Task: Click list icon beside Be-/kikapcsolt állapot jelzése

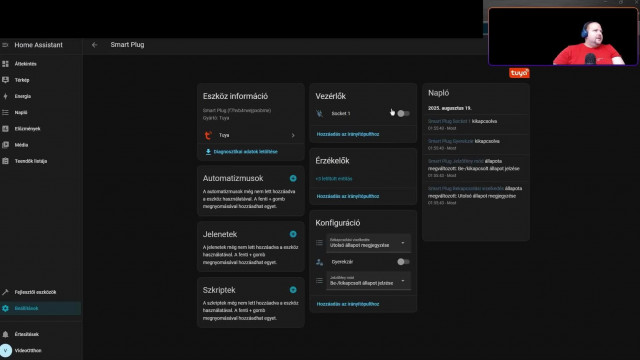Action: tap(320, 281)
